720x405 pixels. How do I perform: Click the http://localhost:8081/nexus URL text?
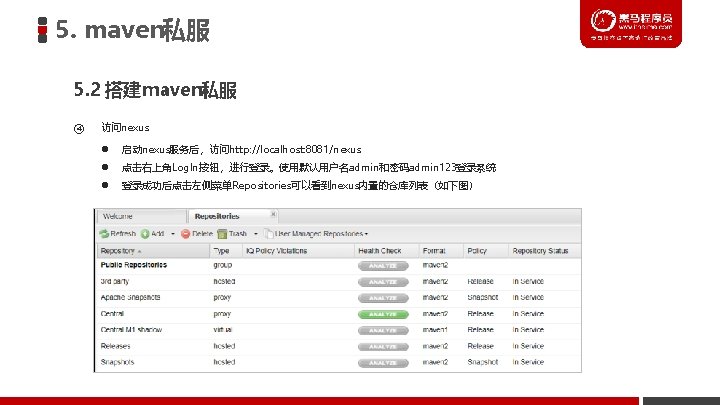click(295, 150)
